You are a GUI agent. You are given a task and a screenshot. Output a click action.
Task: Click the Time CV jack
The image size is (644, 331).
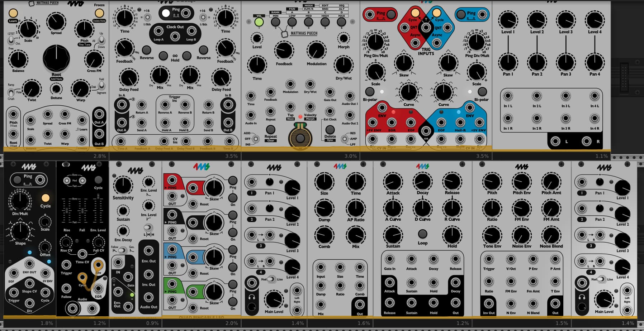(82, 254)
